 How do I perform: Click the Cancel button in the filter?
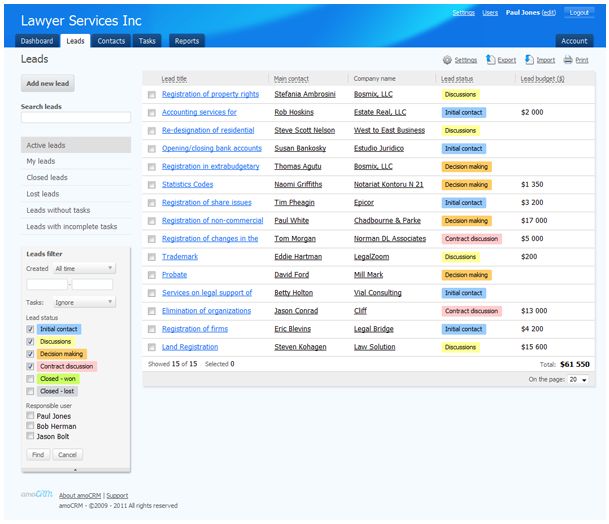point(68,454)
